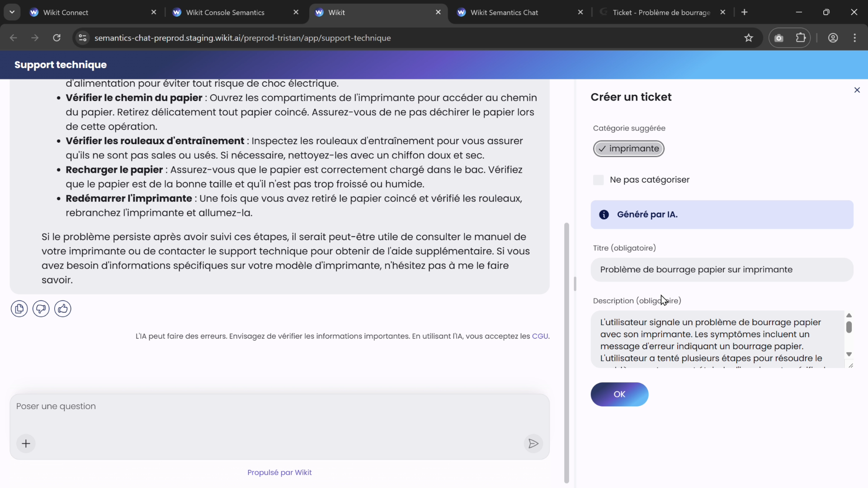The image size is (868, 488).
Task: Click the OK button to submit the ticket
Action: (x=619, y=394)
